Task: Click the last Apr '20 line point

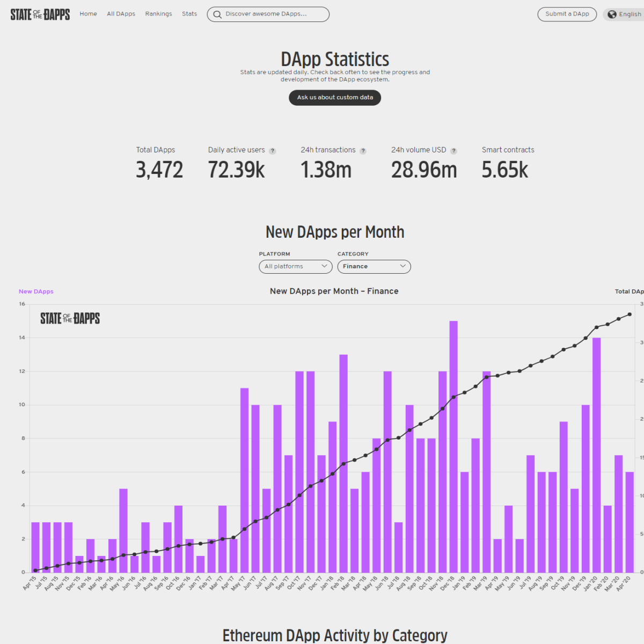Action: pyautogui.click(x=630, y=314)
